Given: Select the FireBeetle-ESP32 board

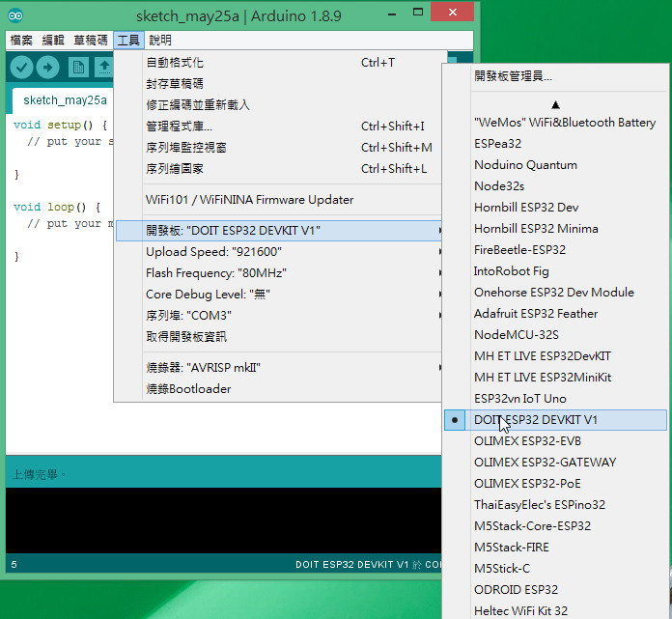Looking at the screenshot, I should 556,250.
